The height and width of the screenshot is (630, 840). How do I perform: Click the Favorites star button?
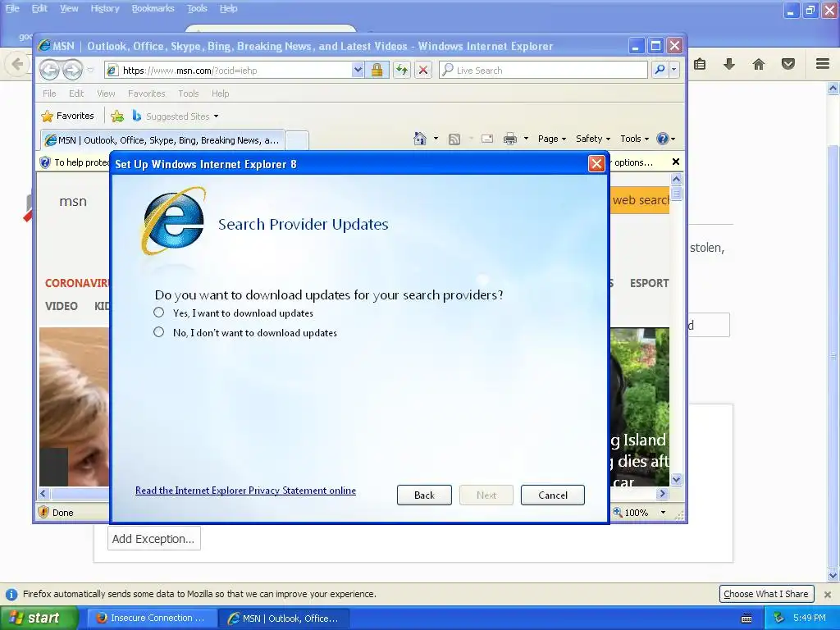click(68, 116)
